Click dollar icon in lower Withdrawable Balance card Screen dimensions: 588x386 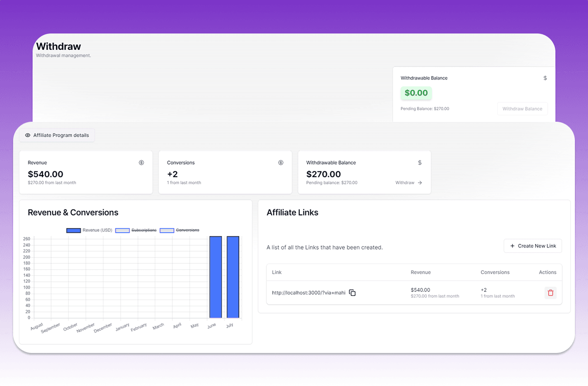(420, 162)
